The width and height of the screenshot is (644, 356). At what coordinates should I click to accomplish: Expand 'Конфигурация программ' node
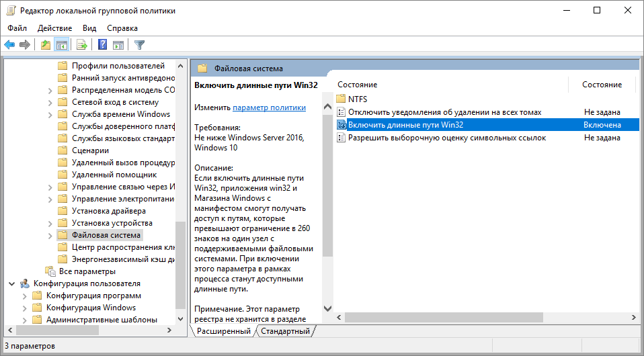(x=25, y=296)
